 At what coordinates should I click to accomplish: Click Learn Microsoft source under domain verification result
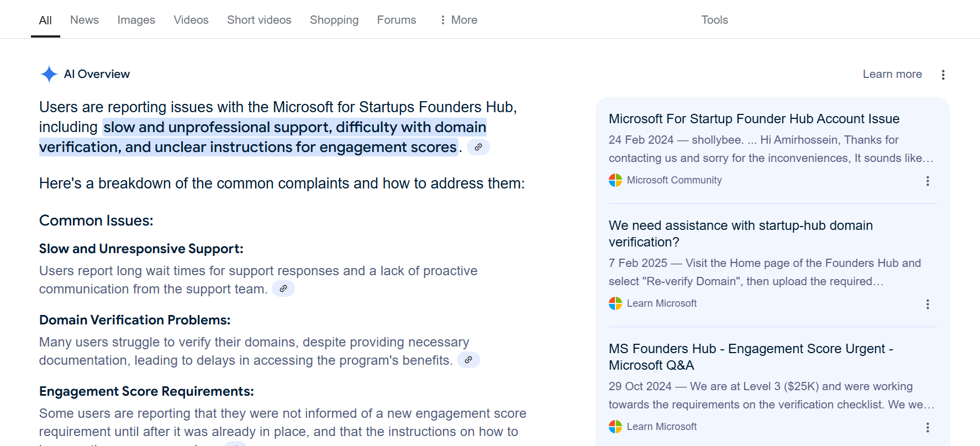click(x=662, y=303)
